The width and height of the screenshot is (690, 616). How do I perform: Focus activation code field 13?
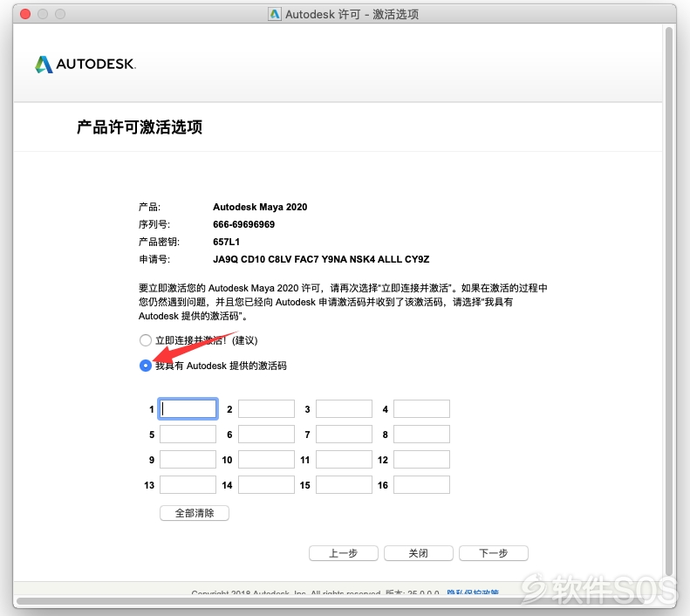tap(188, 485)
